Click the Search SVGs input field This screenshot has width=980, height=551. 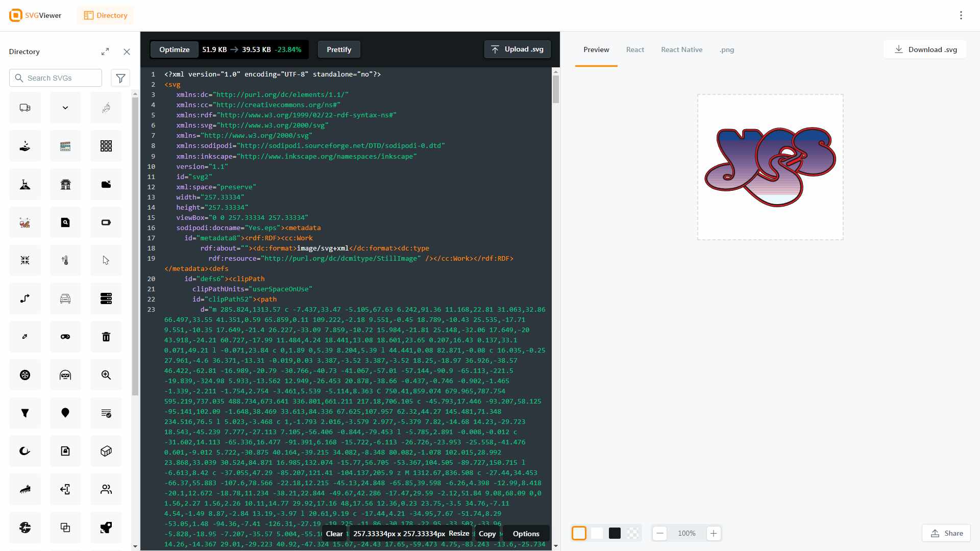click(61, 78)
